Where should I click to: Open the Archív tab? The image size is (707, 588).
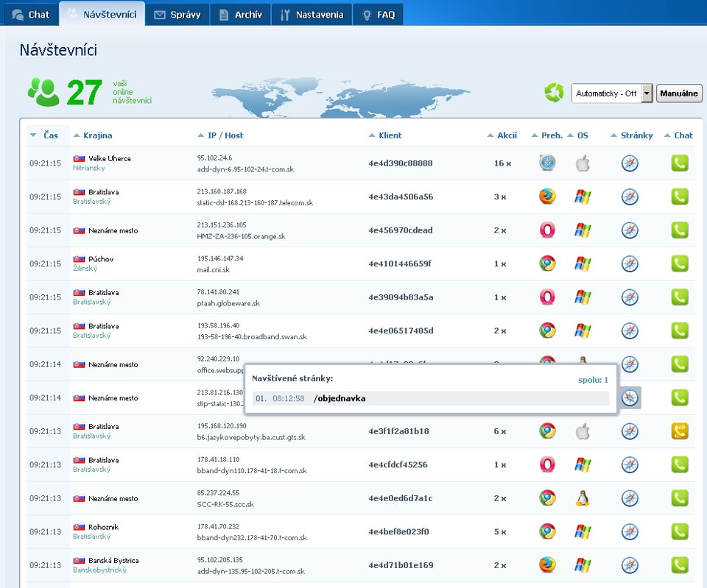(x=241, y=15)
